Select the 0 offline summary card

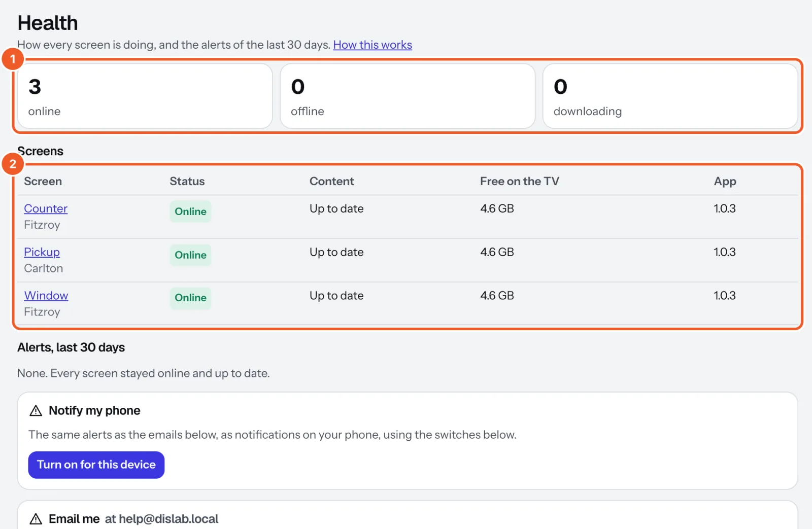[408, 96]
